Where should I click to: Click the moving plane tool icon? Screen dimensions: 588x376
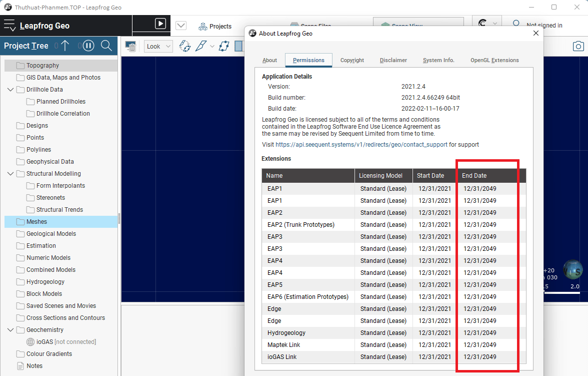pyautogui.click(x=224, y=46)
